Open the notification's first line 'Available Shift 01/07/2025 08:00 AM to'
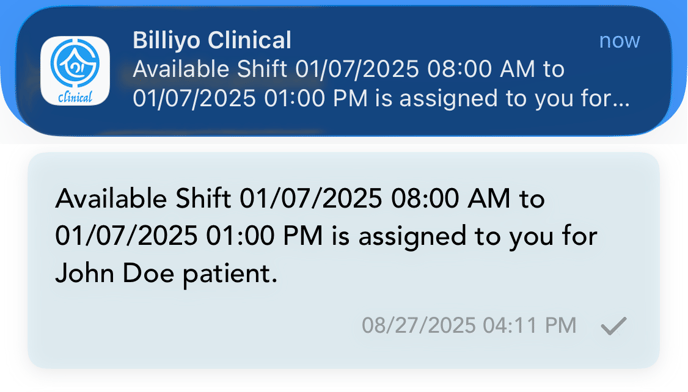The height and width of the screenshot is (392, 688). [348, 69]
